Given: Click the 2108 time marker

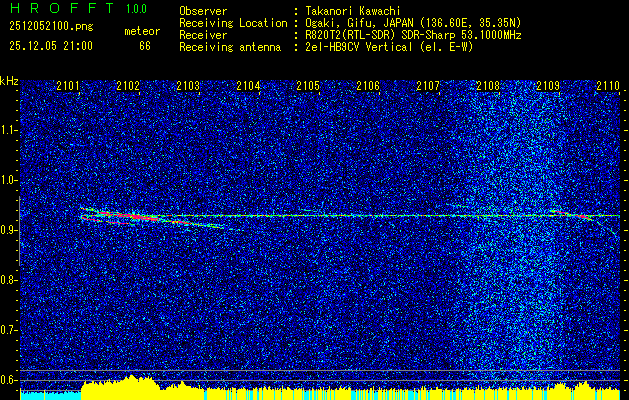Looking at the screenshot, I should point(488,85).
